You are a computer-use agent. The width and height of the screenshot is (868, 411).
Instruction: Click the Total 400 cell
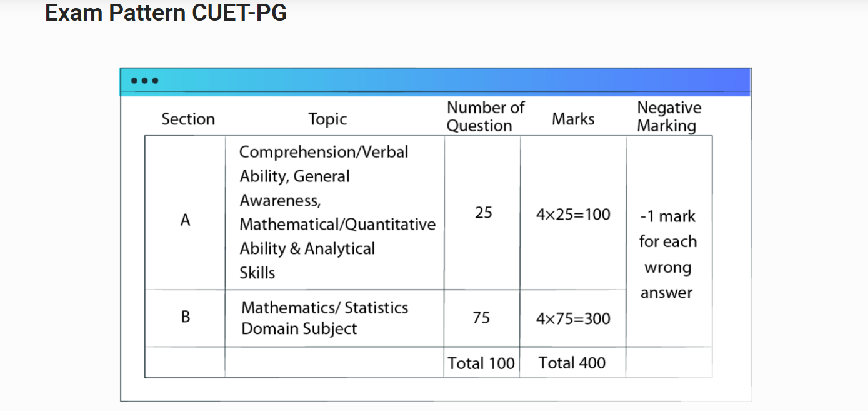click(572, 363)
